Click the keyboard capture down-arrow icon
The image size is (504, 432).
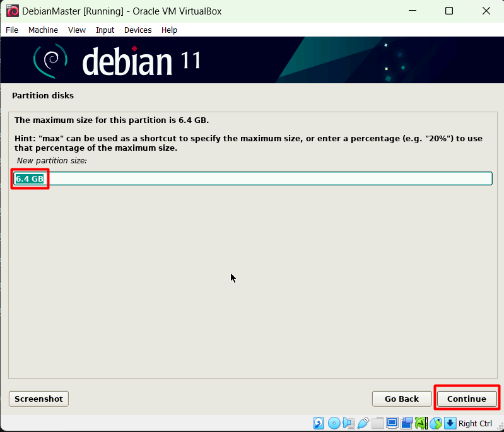point(450,423)
